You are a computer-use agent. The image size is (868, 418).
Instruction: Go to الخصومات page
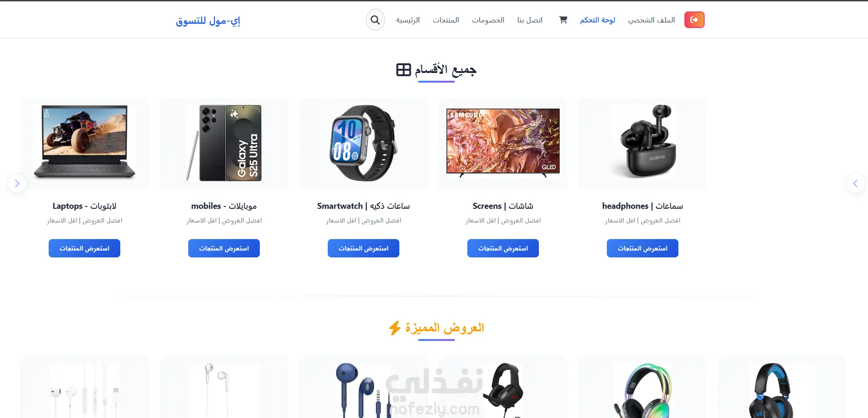coord(488,20)
